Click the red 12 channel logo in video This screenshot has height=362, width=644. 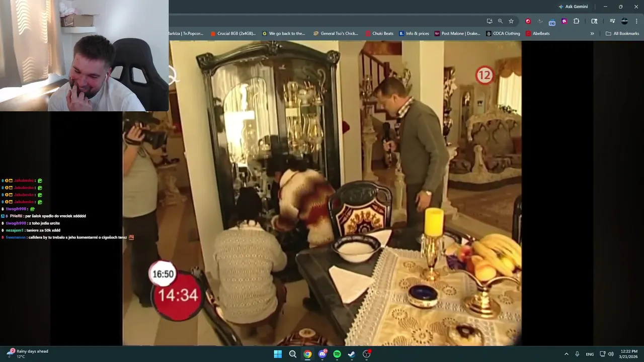pyautogui.click(x=484, y=75)
